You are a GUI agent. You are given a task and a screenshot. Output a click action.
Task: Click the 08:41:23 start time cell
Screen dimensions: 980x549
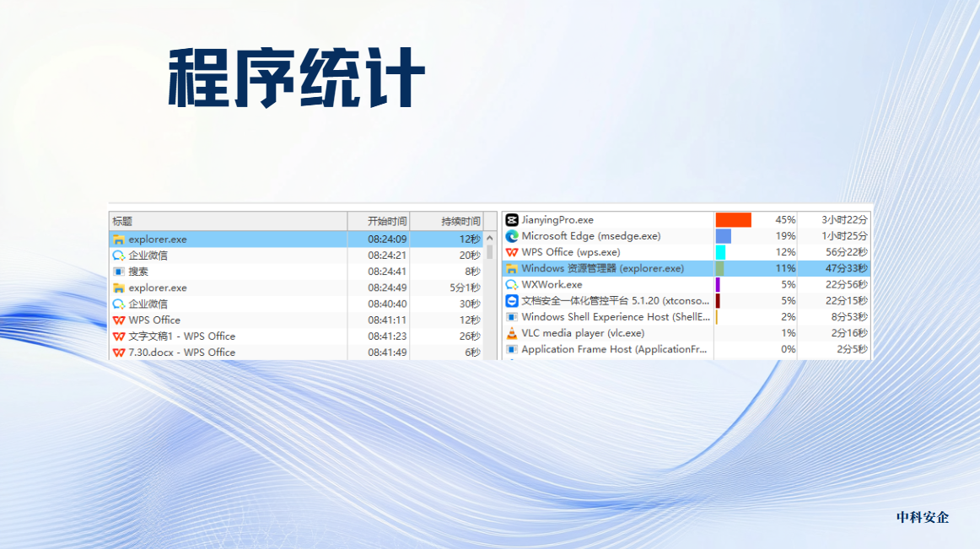click(x=387, y=336)
